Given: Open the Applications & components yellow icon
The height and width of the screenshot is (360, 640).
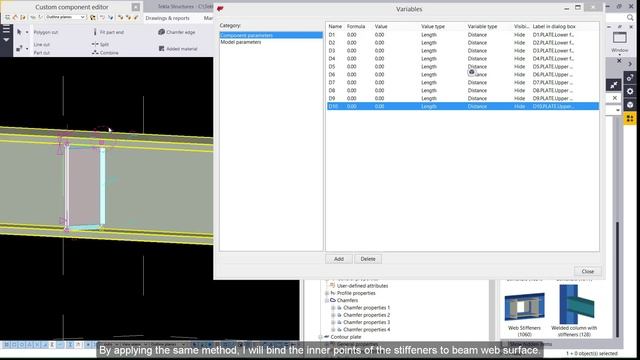Looking at the screenshot, I should pyautogui.click(x=630, y=119).
